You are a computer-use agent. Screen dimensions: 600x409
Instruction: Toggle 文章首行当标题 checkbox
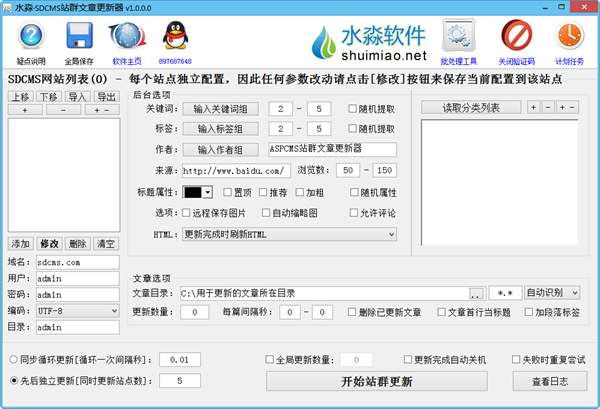[441, 312]
